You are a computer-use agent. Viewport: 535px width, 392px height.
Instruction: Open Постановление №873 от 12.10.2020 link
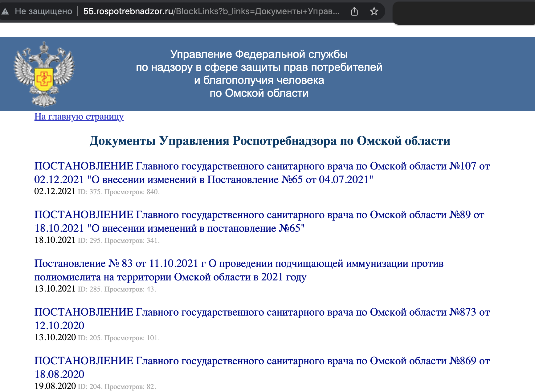point(262,319)
